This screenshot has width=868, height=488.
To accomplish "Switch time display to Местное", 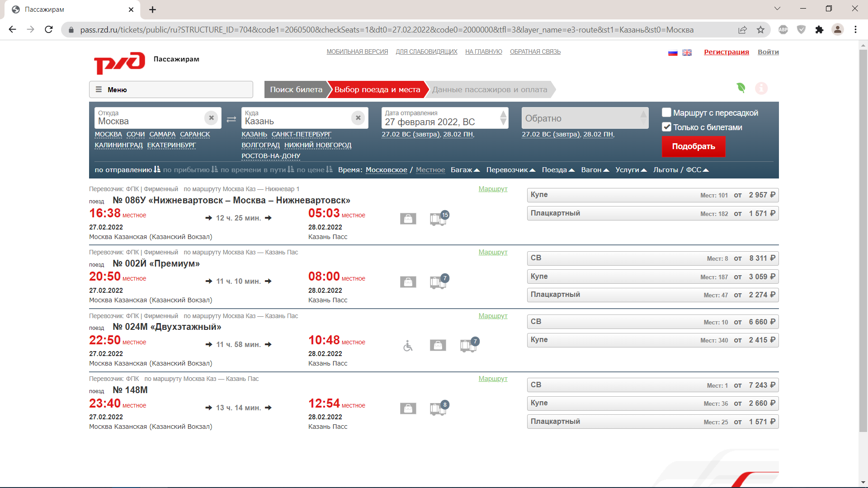I will point(430,170).
